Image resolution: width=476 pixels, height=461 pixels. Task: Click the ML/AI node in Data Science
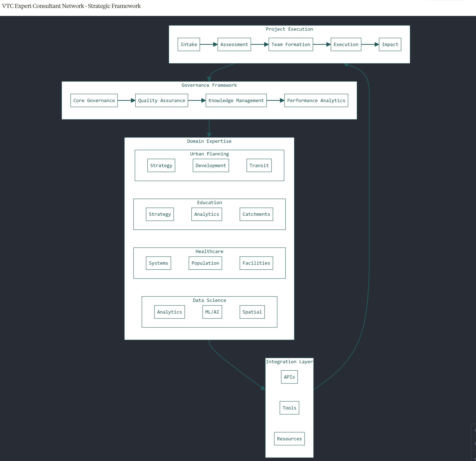click(212, 312)
